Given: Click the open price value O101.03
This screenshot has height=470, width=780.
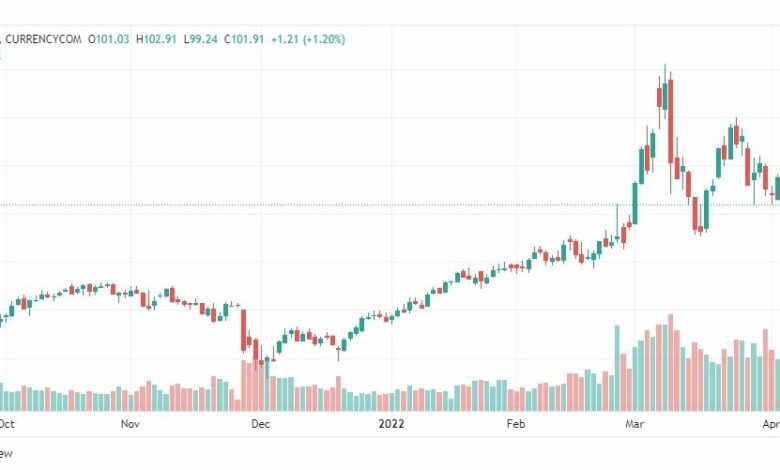Looking at the screenshot, I should (x=108, y=39).
